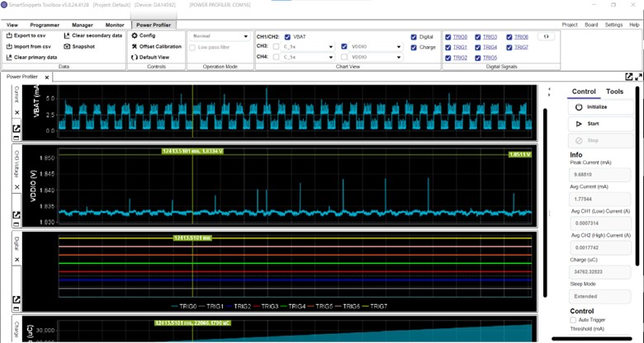Open the Config gear settings
This screenshot has height=343, width=644.
pyautogui.click(x=135, y=35)
